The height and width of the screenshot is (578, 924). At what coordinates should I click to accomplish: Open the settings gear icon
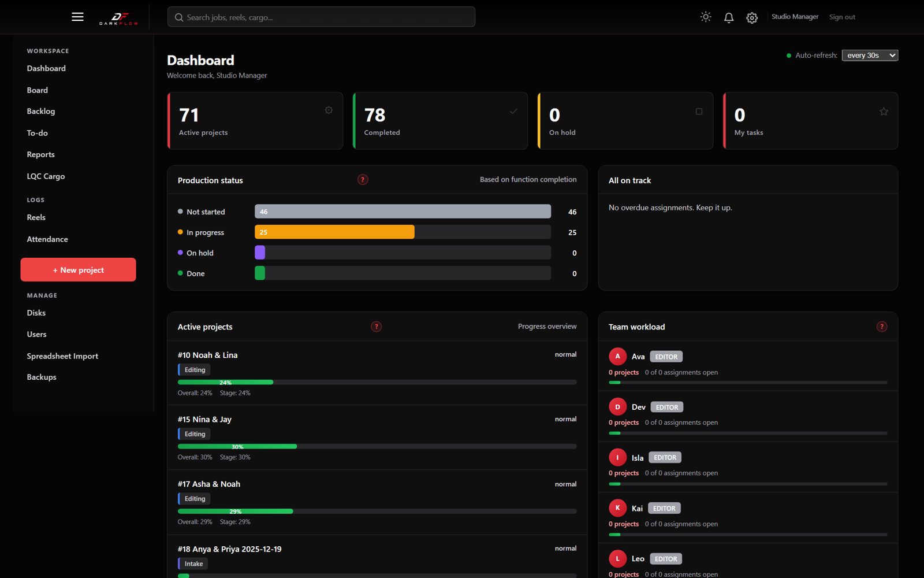point(752,18)
